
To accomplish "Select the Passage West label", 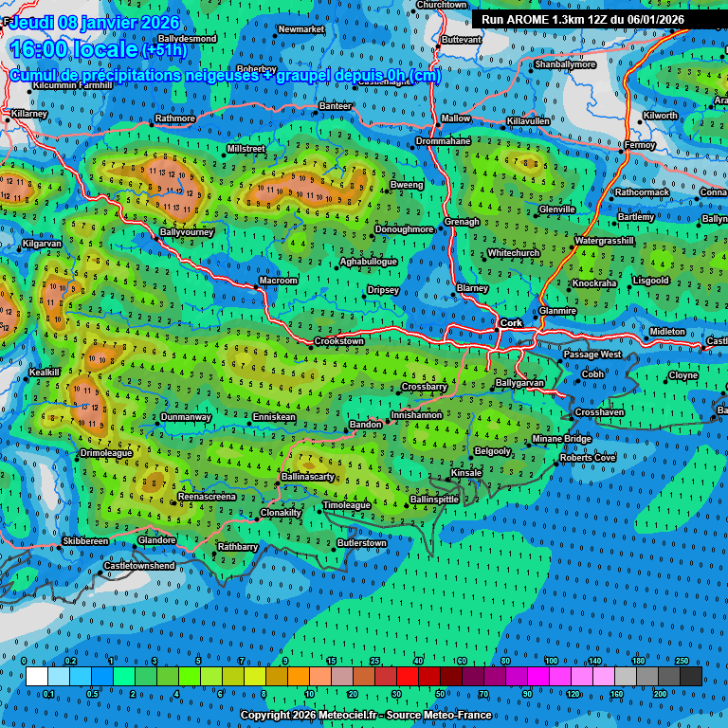I will coord(592,355).
